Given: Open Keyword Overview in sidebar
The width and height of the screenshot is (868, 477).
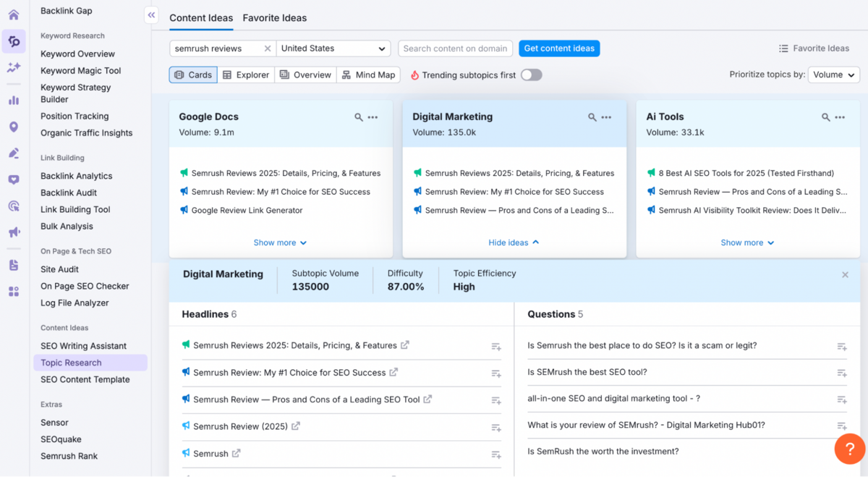Looking at the screenshot, I should [78, 54].
